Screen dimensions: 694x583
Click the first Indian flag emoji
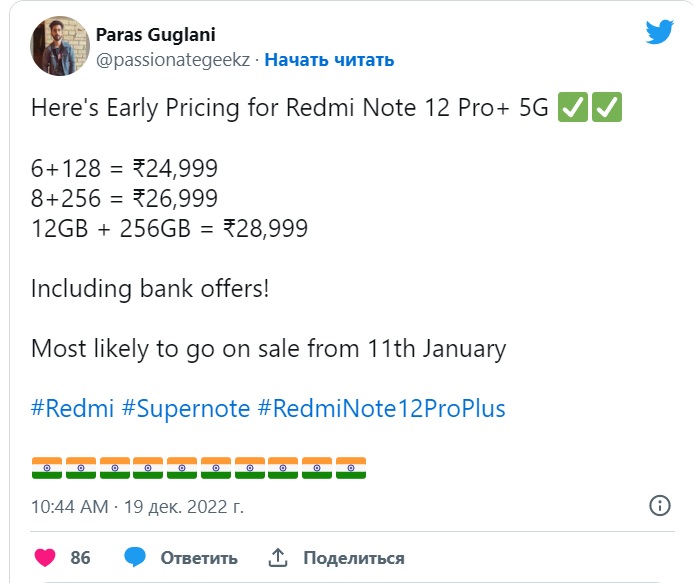pos(46,468)
